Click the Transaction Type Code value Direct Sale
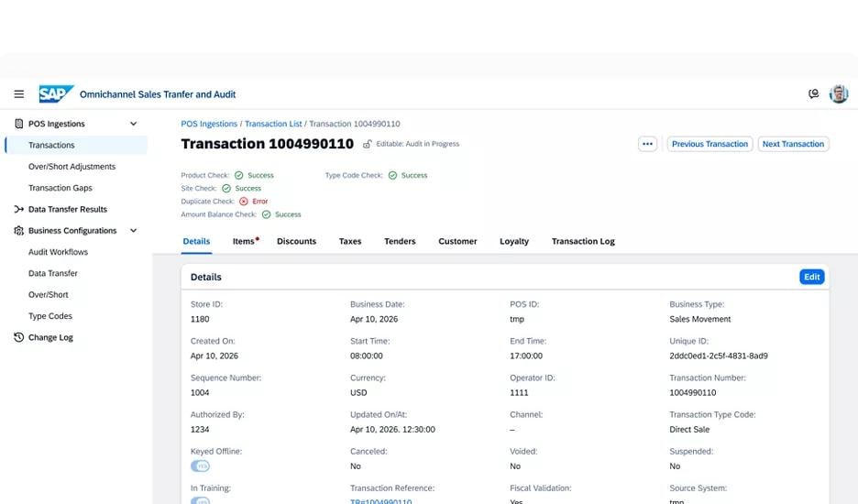The height and width of the screenshot is (504, 858). pos(689,430)
